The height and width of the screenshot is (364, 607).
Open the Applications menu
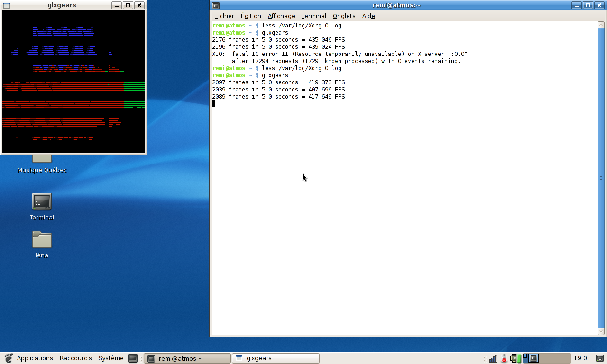[35, 358]
